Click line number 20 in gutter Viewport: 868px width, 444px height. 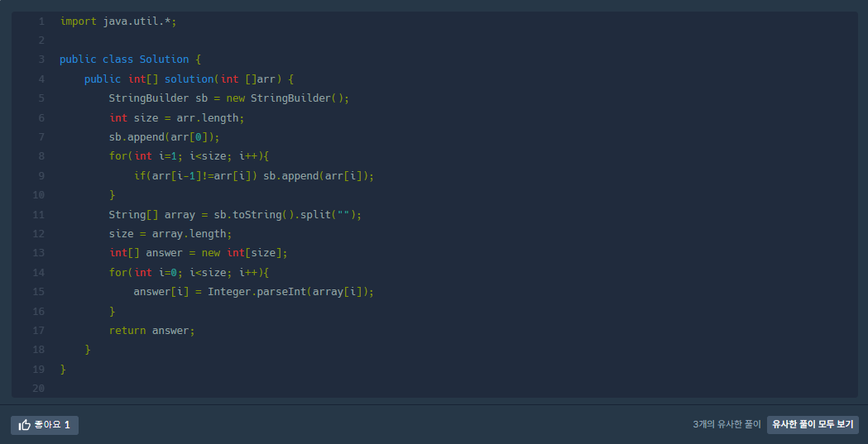[x=38, y=389]
